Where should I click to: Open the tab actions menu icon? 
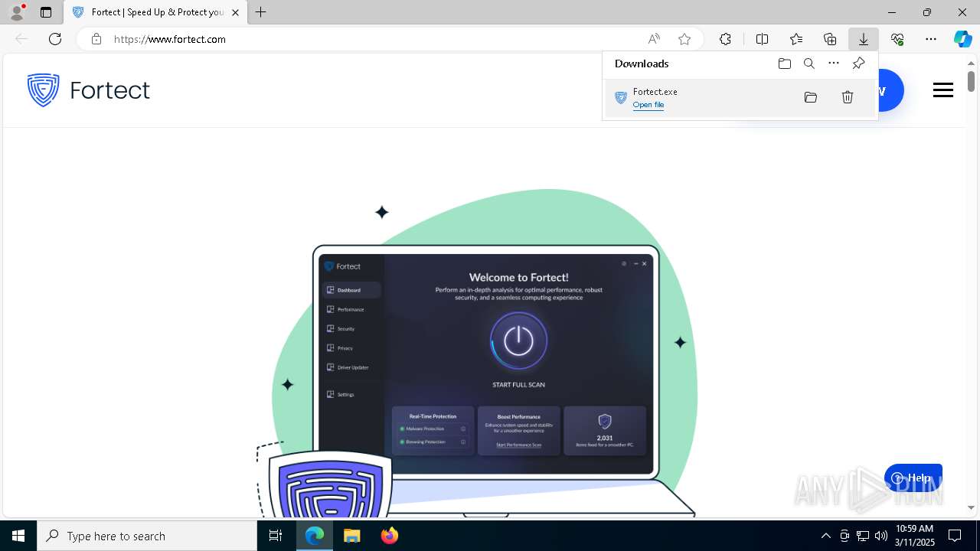click(46, 12)
